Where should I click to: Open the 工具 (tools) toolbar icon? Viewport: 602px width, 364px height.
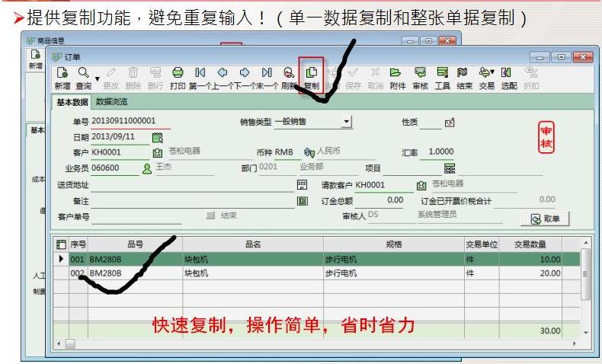(442, 75)
